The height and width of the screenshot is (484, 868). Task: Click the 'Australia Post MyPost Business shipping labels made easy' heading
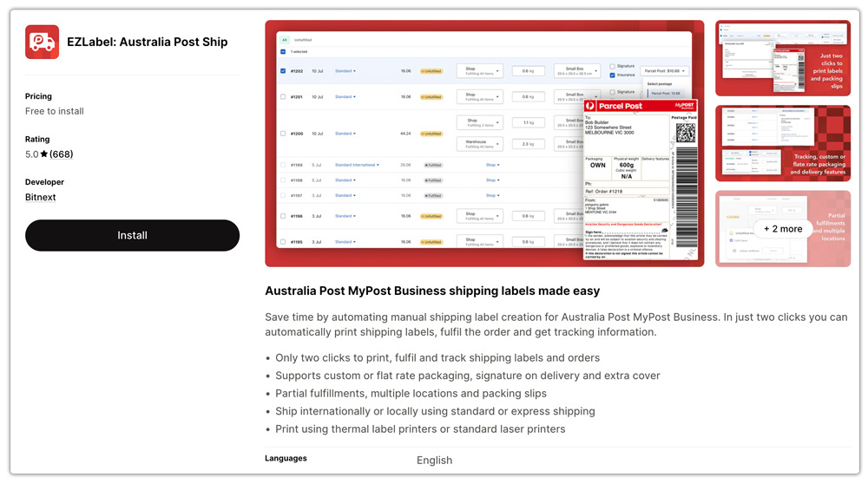click(x=432, y=291)
